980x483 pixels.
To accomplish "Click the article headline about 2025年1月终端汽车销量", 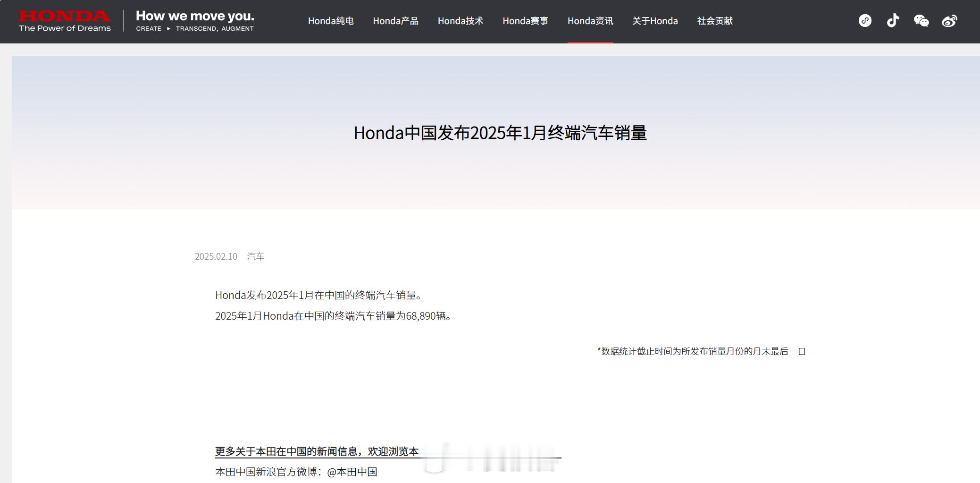I will click(x=500, y=133).
